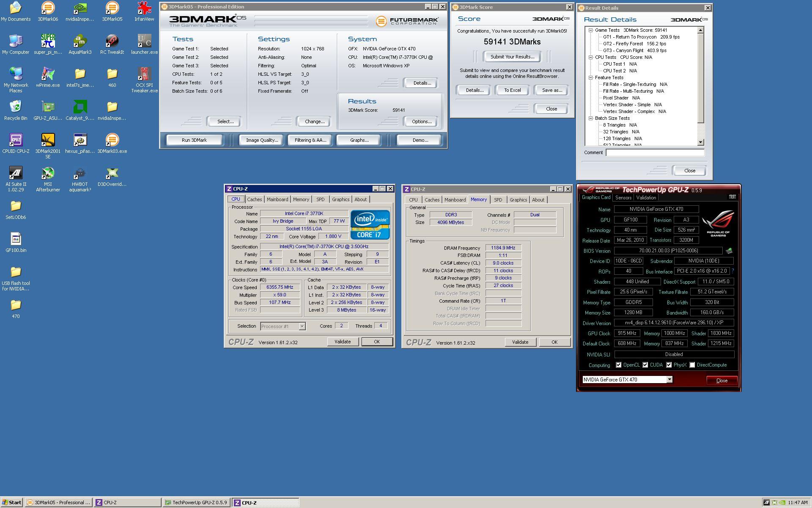
Task: Launch the super_pi_mod shortcut
Action: click(48, 44)
